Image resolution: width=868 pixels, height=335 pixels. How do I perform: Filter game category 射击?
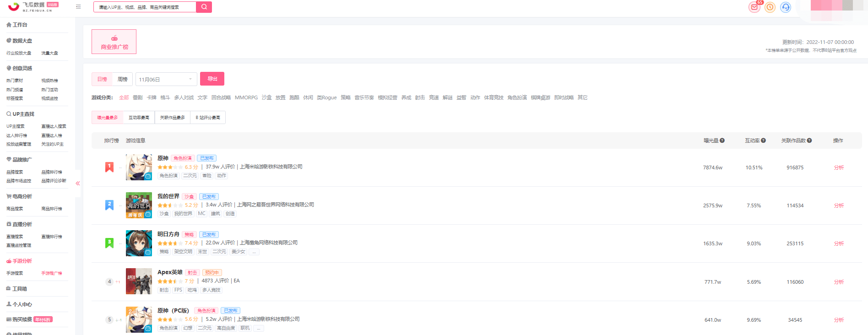point(420,97)
